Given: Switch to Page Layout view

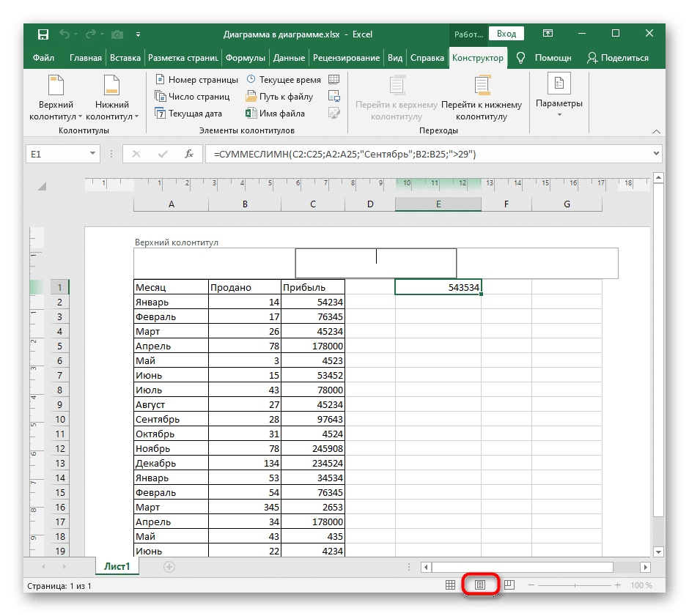Looking at the screenshot, I should (481, 585).
